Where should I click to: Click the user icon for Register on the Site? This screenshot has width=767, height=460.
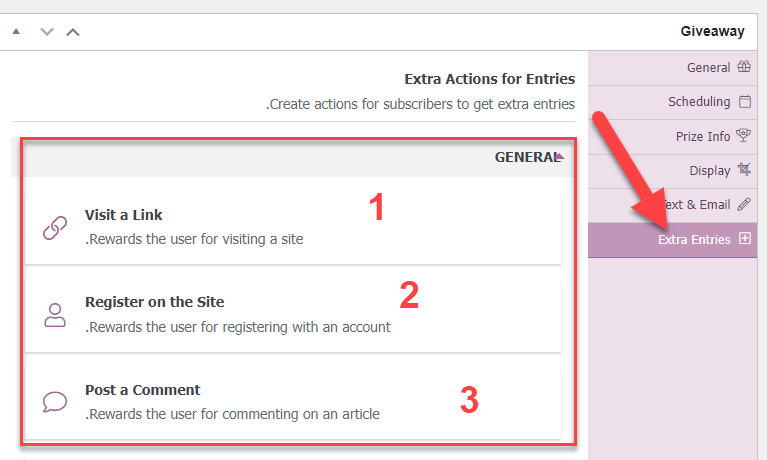click(x=55, y=314)
